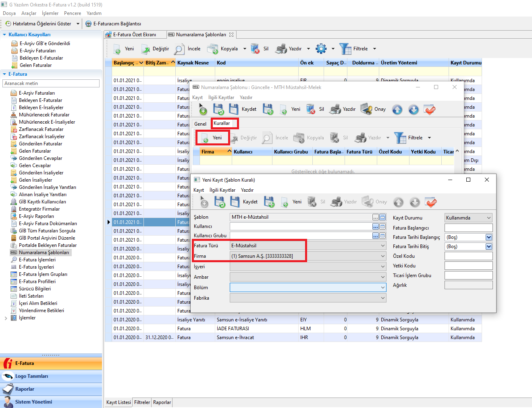Switch to the Genel tab
This screenshot has width=532, height=408.
pos(200,124)
